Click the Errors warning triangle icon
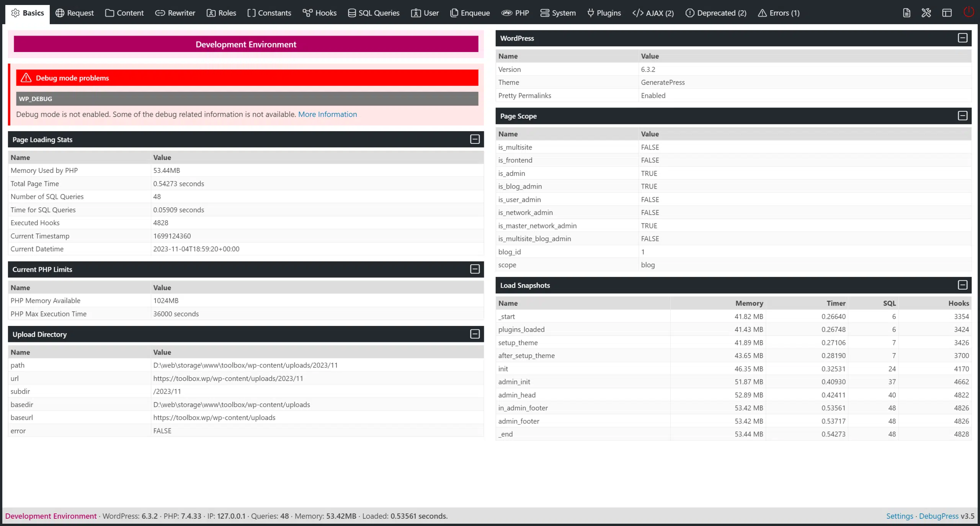This screenshot has height=526, width=980. point(762,13)
